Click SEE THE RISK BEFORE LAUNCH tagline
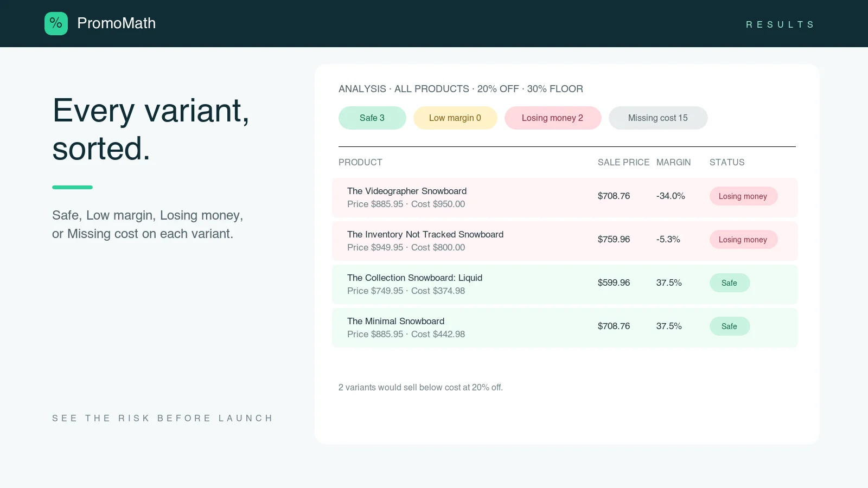The height and width of the screenshot is (488, 868). coord(163,418)
